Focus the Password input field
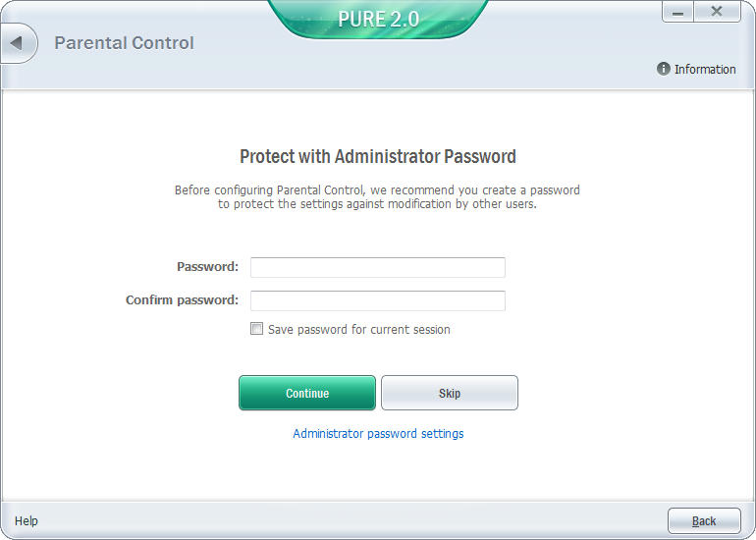Image resolution: width=756 pixels, height=540 pixels. [x=377, y=267]
